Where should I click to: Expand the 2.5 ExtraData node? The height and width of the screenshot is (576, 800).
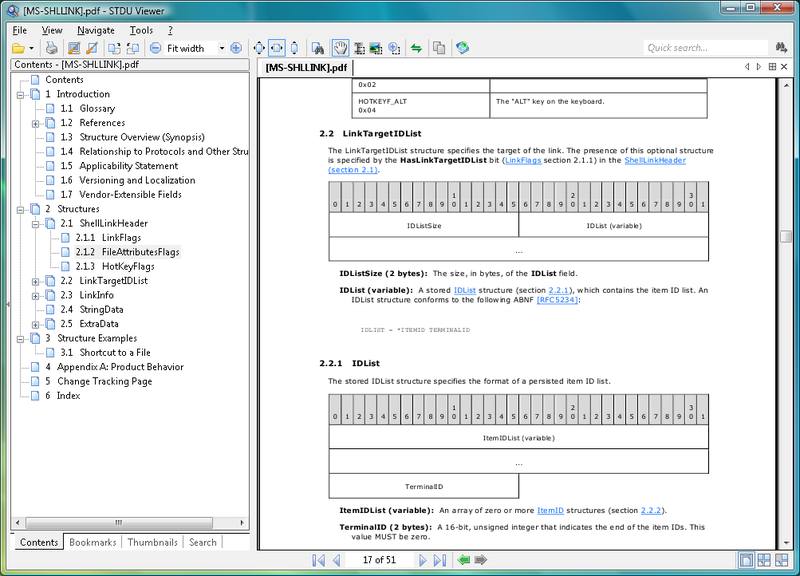pos(35,324)
